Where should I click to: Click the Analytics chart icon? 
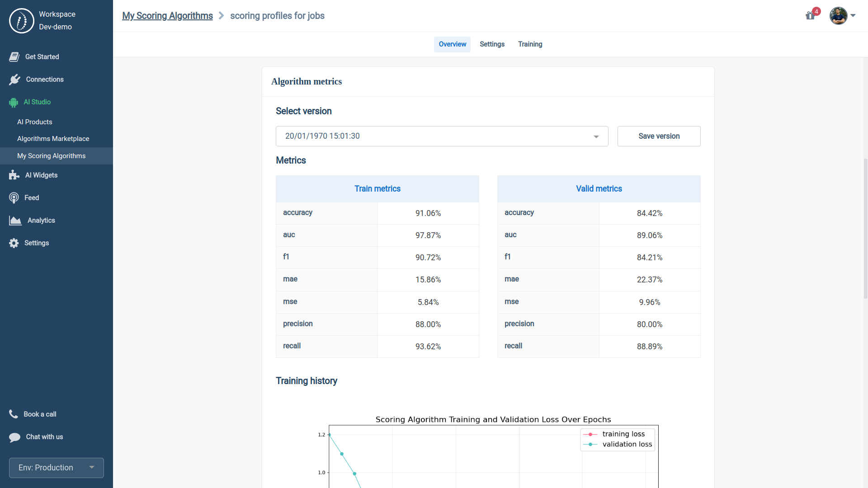click(x=15, y=221)
